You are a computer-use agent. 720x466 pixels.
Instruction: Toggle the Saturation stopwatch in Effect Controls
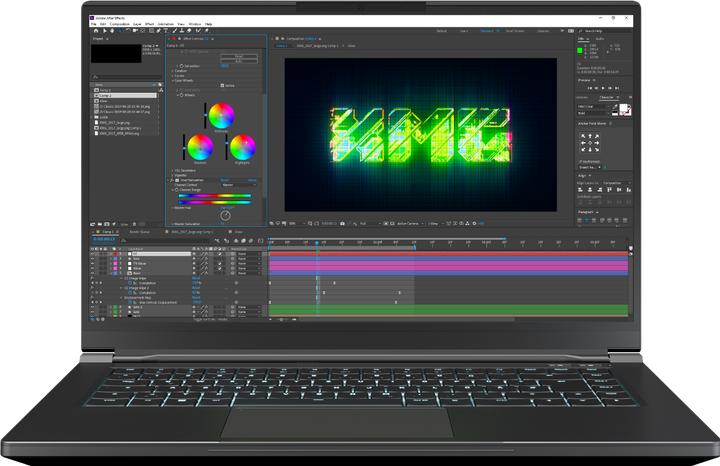181,66
